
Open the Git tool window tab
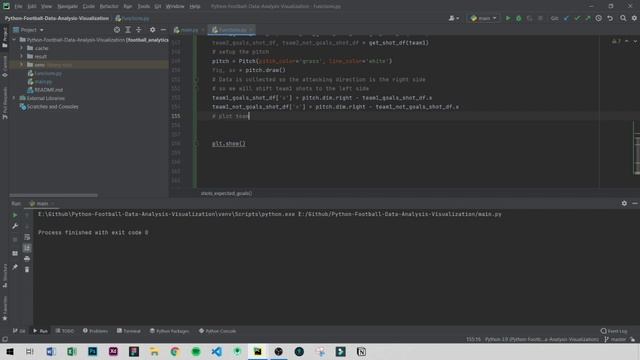click(x=19, y=331)
